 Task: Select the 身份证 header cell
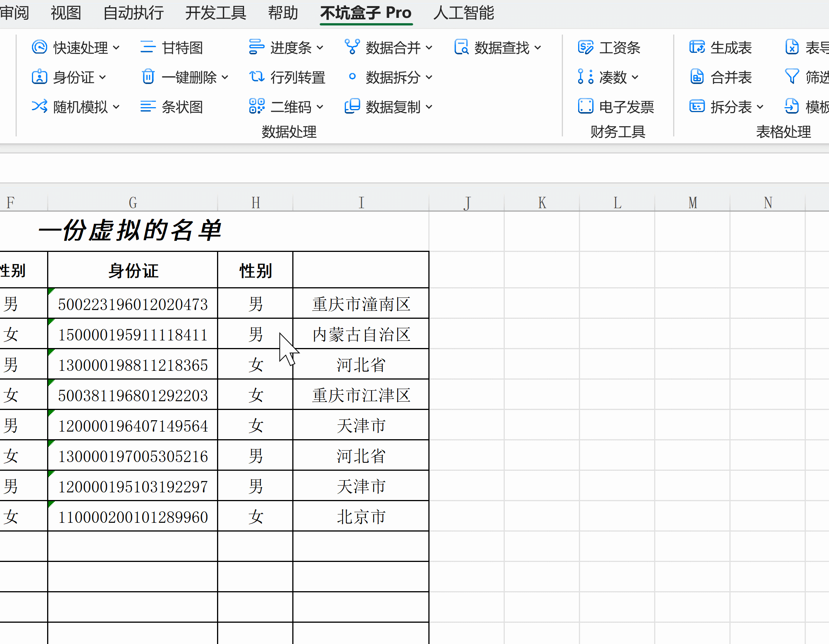133,270
